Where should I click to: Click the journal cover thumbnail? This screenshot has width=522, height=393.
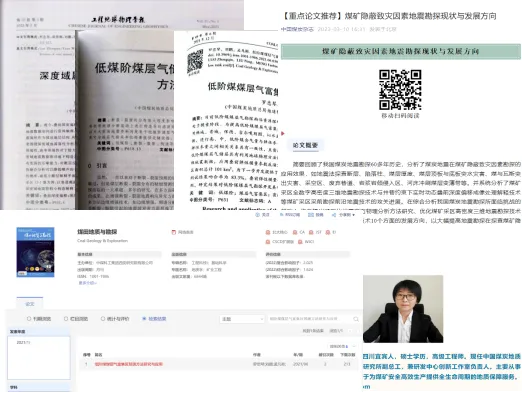coord(35,252)
